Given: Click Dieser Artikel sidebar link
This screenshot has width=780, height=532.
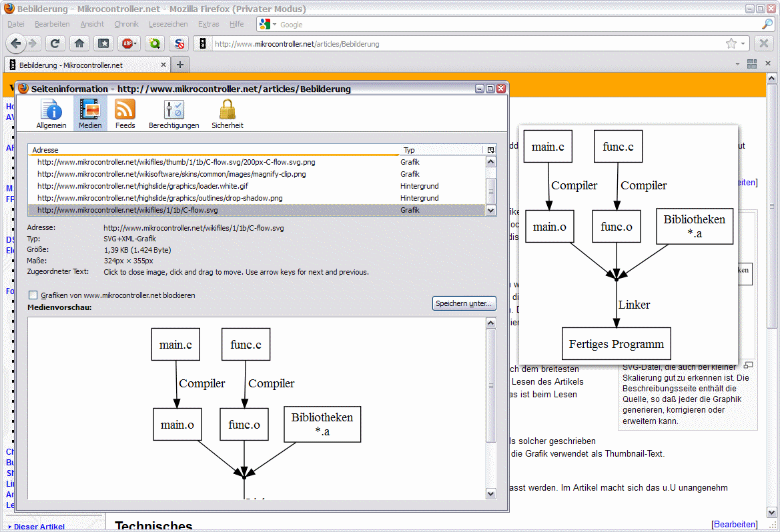Looking at the screenshot, I should tap(39, 527).
